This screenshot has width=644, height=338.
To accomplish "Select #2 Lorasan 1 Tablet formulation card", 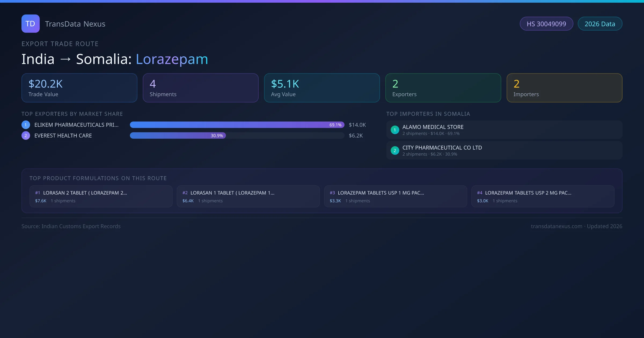I will pos(248,196).
